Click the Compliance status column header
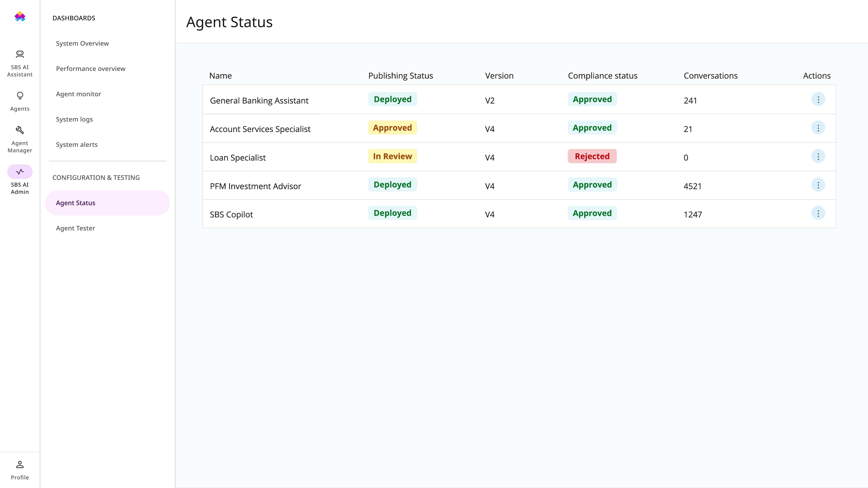This screenshot has width=868, height=488. [603, 76]
